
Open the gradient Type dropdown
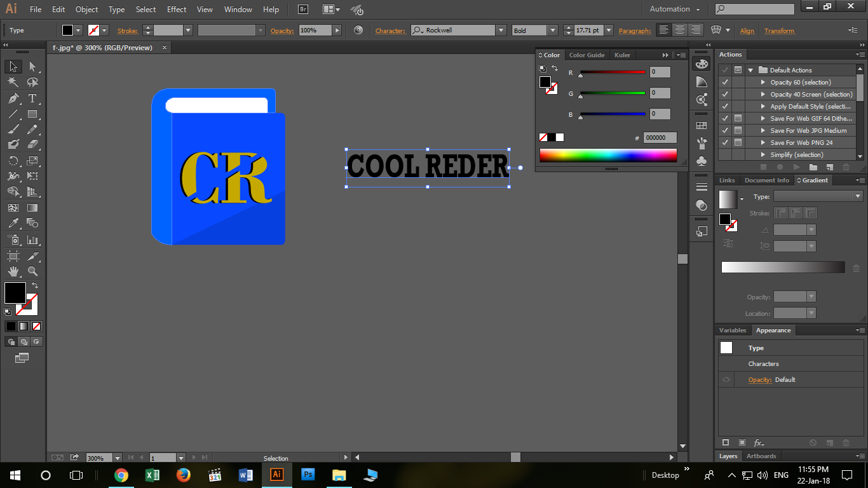858,197
